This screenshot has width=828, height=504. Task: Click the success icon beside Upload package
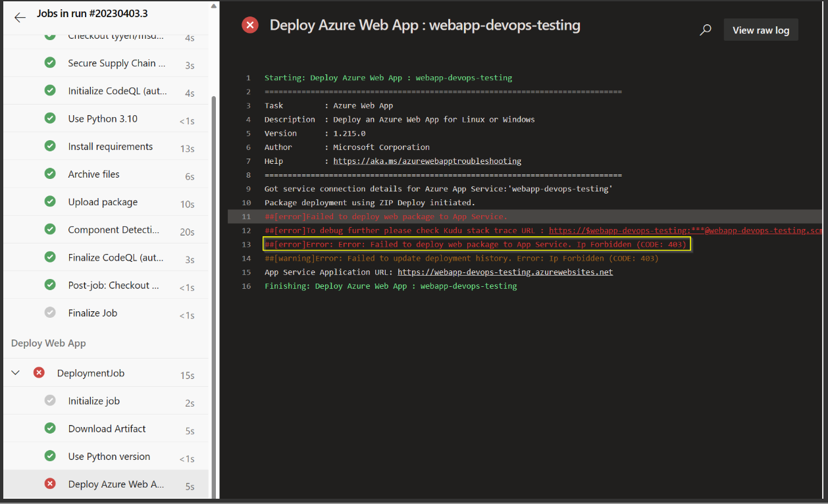click(x=50, y=201)
